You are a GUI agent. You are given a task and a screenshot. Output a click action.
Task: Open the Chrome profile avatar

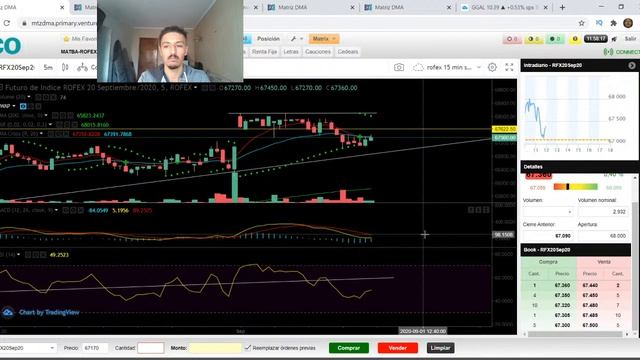point(628,23)
